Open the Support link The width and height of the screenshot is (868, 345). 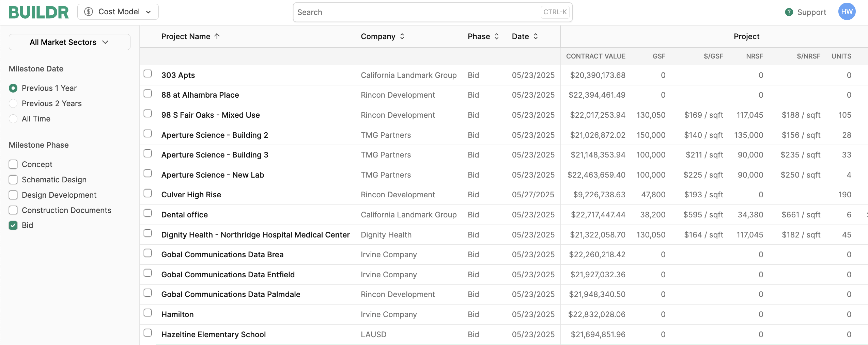point(811,12)
